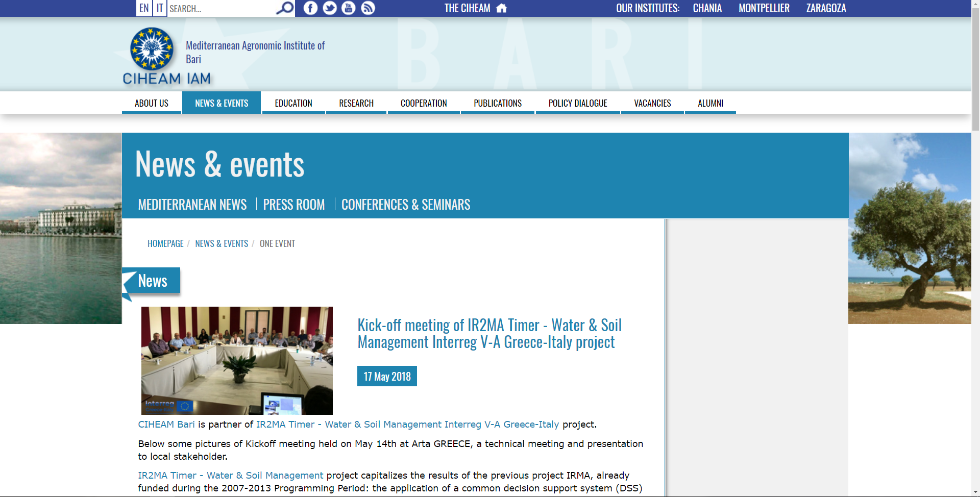
Task: Go to the MONTPELLIER institute
Action: 764,8
